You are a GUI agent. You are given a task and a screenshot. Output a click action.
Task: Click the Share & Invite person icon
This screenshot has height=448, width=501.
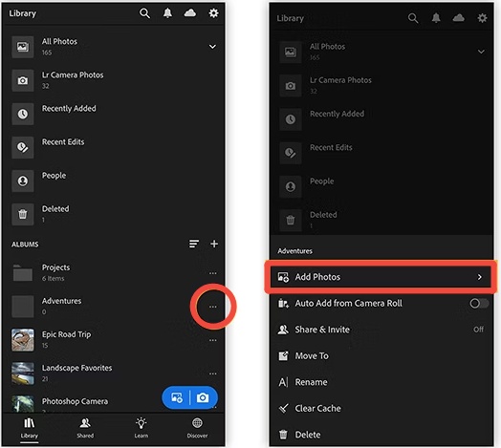click(283, 330)
